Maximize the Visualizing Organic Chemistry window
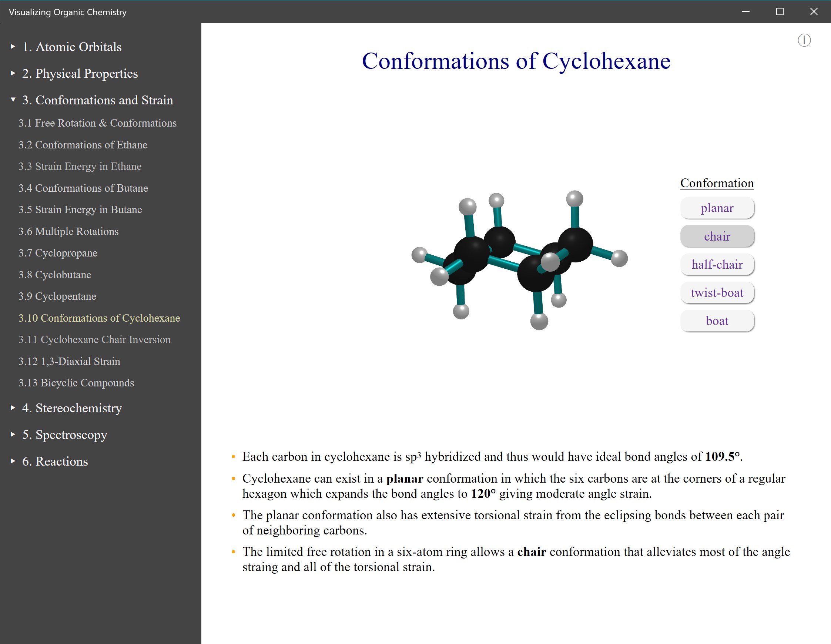This screenshot has width=831, height=644. click(780, 11)
